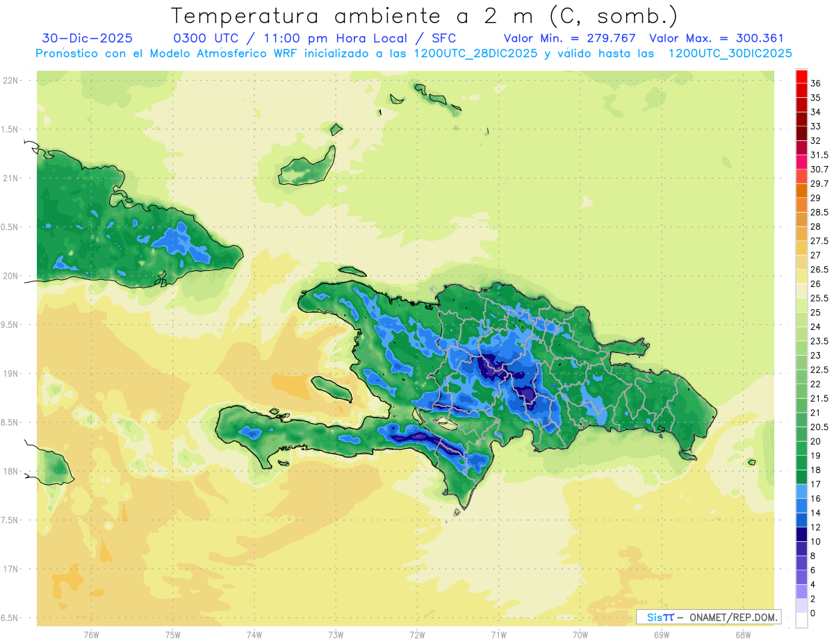This screenshot has width=834, height=644.
Task: Click the '72W' longitude axis label
Action: tap(417, 634)
